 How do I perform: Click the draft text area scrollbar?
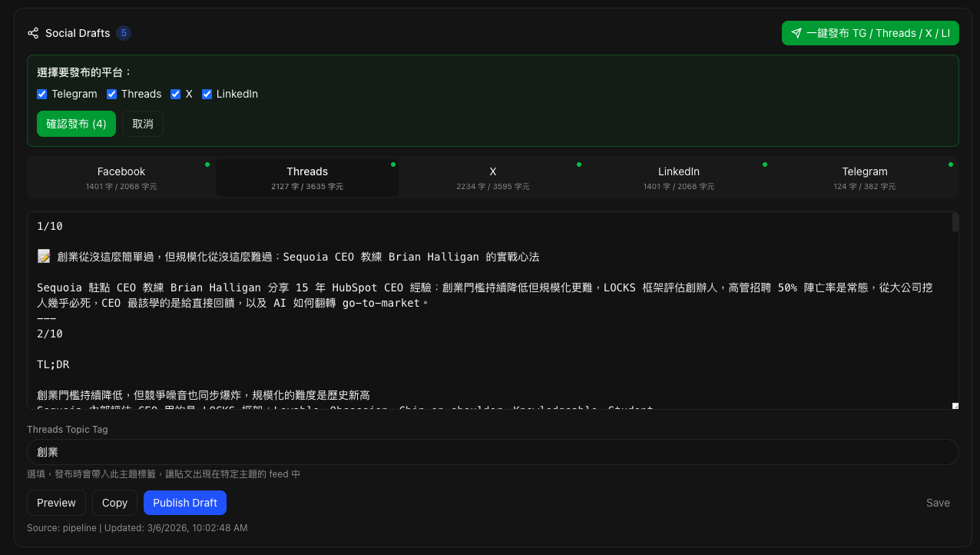(955, 223)
